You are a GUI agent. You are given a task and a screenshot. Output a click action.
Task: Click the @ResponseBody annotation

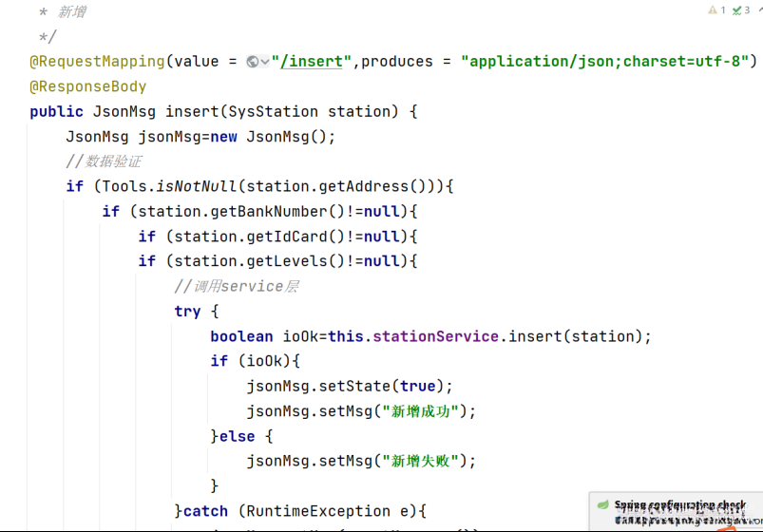88,86
